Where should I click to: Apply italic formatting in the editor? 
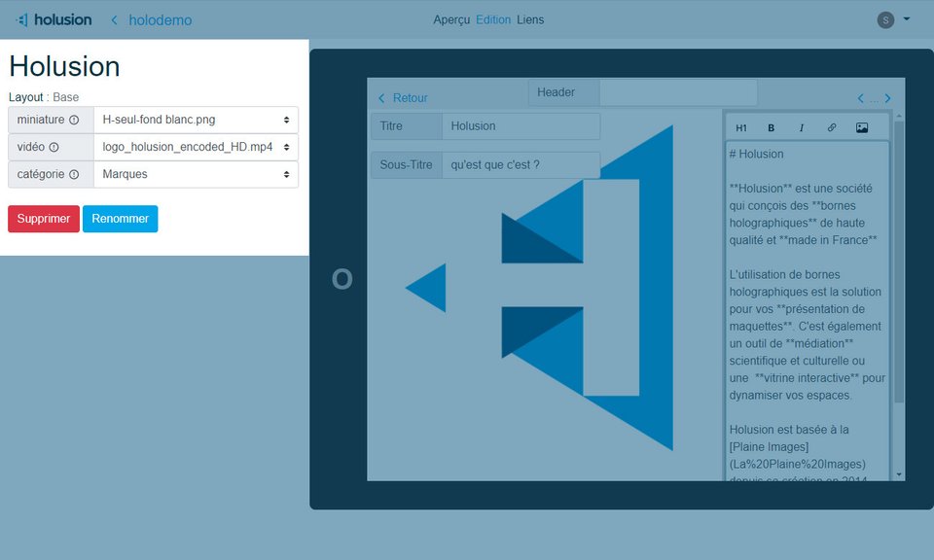pyautogui.click(x=802, y=127)
